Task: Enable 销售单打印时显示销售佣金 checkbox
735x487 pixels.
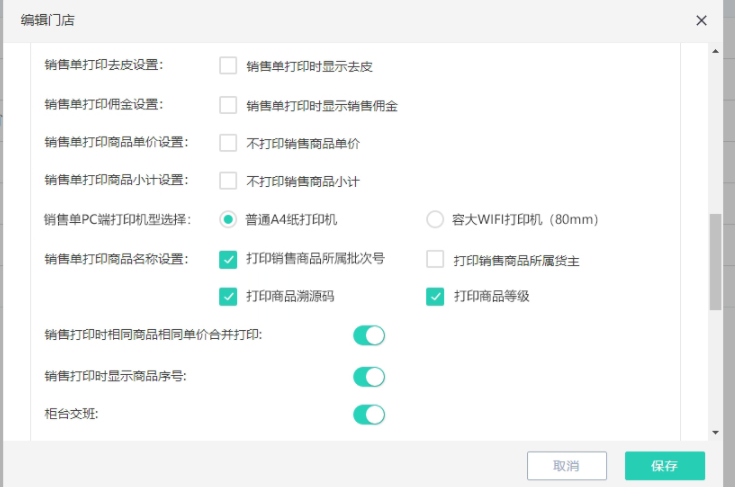Action: (228, 105)
